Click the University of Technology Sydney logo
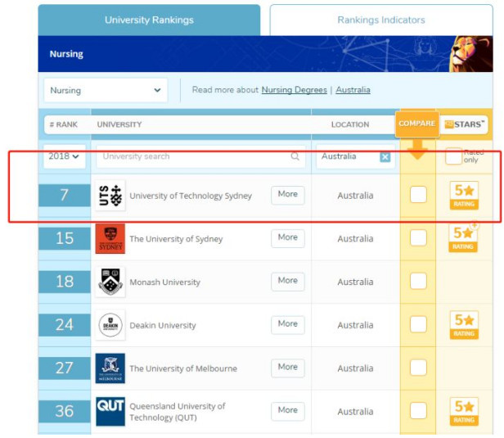This screenshot has height=438, width=504. (x=110, y=196)
